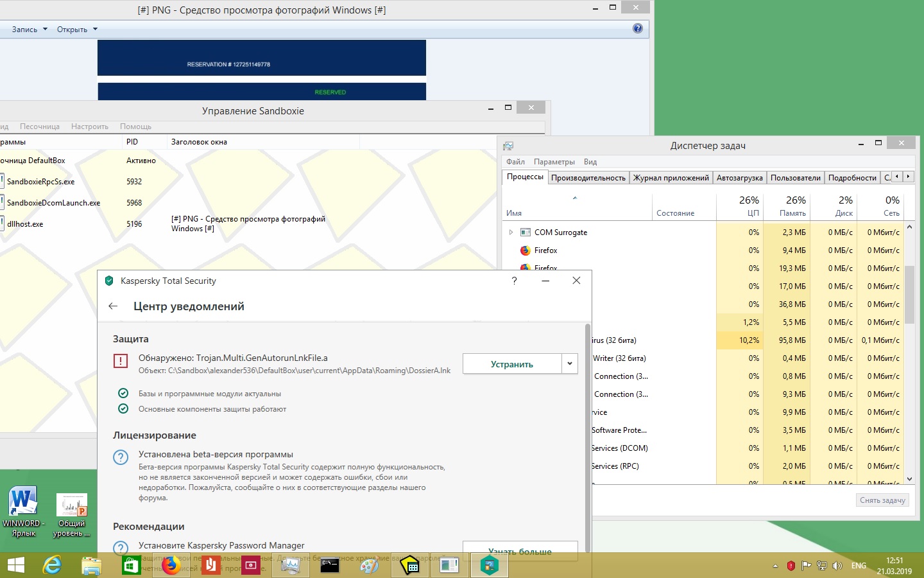The image size is (924, 578).
Task: Open 'Параметры' menu in Task Manager
Action: (554, 162)
